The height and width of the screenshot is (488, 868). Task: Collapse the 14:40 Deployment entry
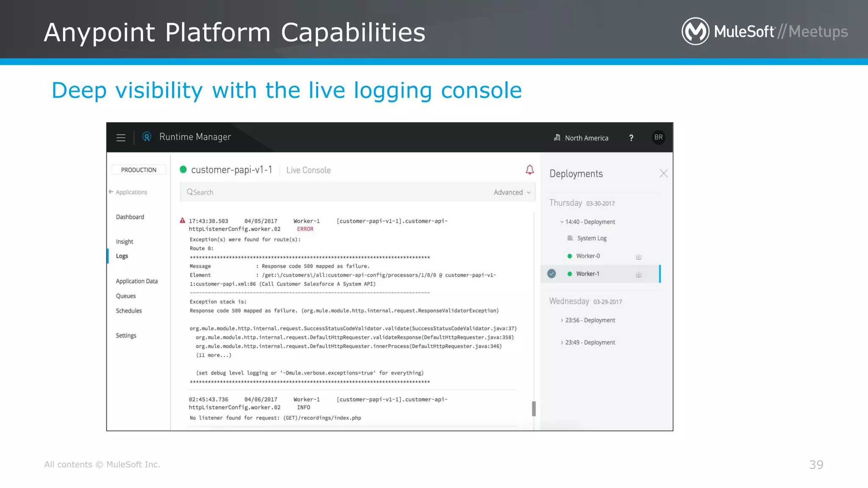click(x=562, y=222)
